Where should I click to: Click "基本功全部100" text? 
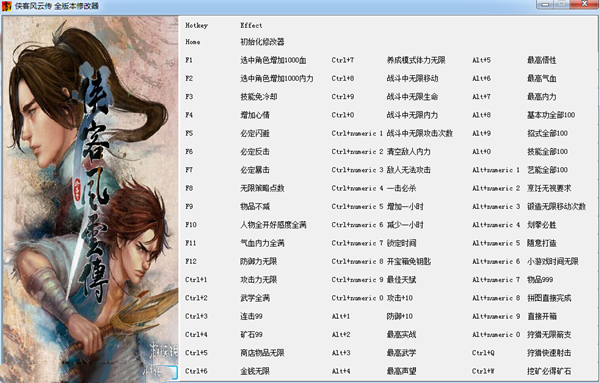[x=551, y=115]
